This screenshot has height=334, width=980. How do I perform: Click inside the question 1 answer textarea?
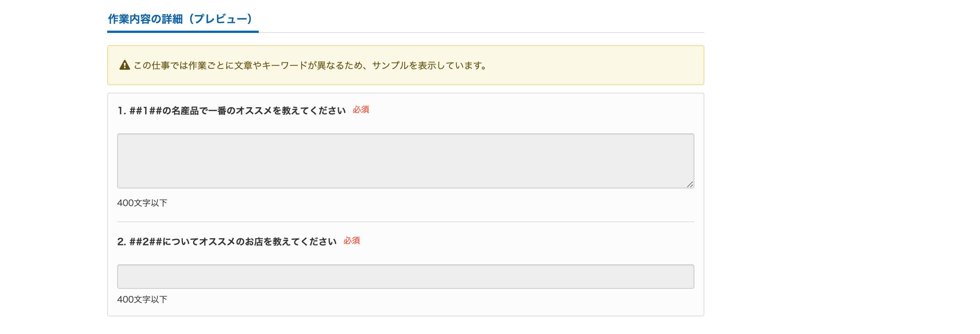pos(405,161)
